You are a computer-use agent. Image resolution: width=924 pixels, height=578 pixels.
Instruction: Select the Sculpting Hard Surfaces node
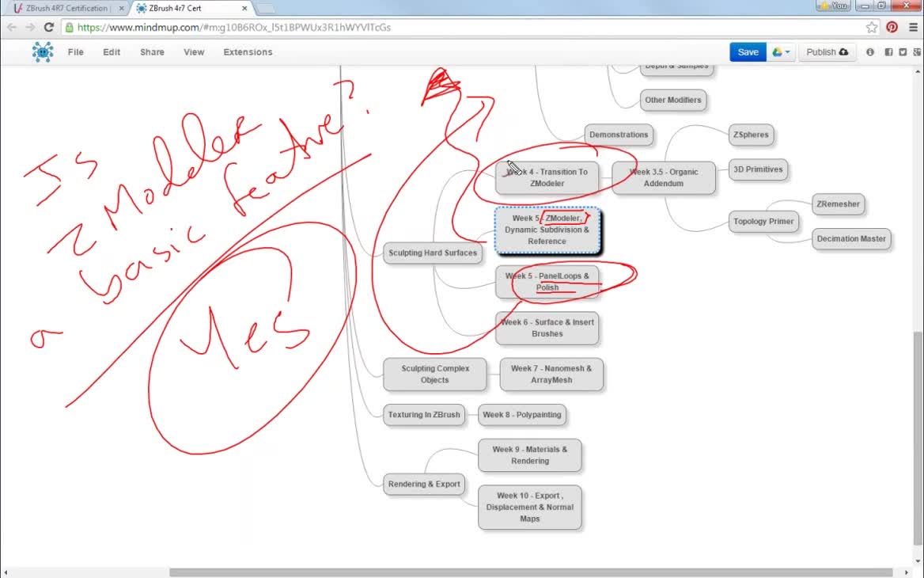[x=433, y=253]
